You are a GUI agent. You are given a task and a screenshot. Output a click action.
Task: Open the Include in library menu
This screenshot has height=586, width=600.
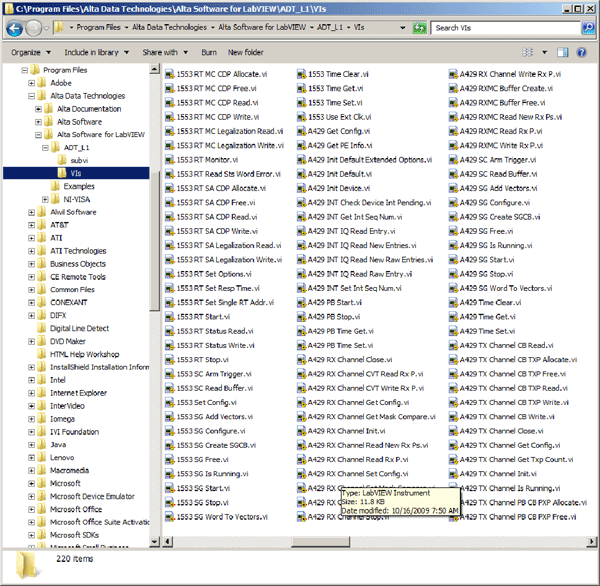pyautogui.click(x=96, y=52)
